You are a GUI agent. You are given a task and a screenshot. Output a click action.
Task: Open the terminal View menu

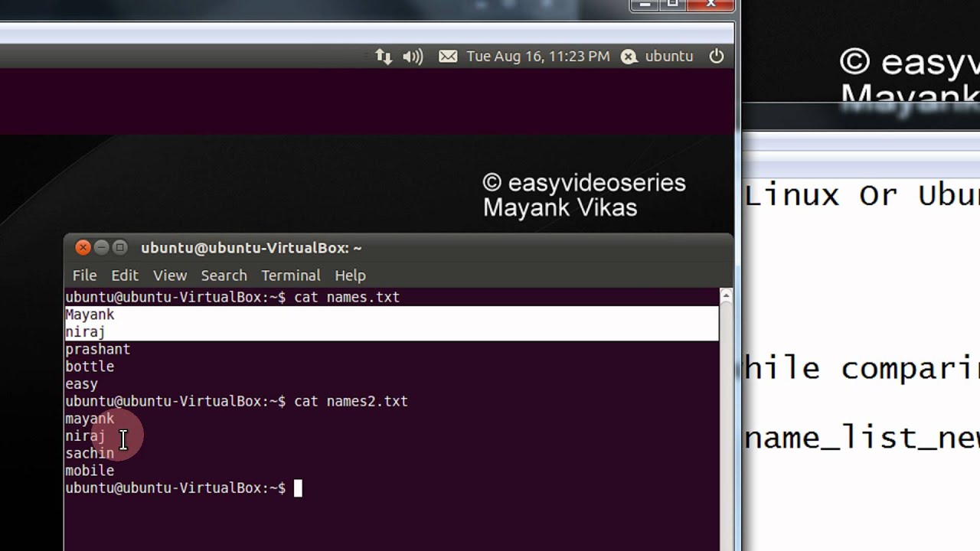(170, 275)
